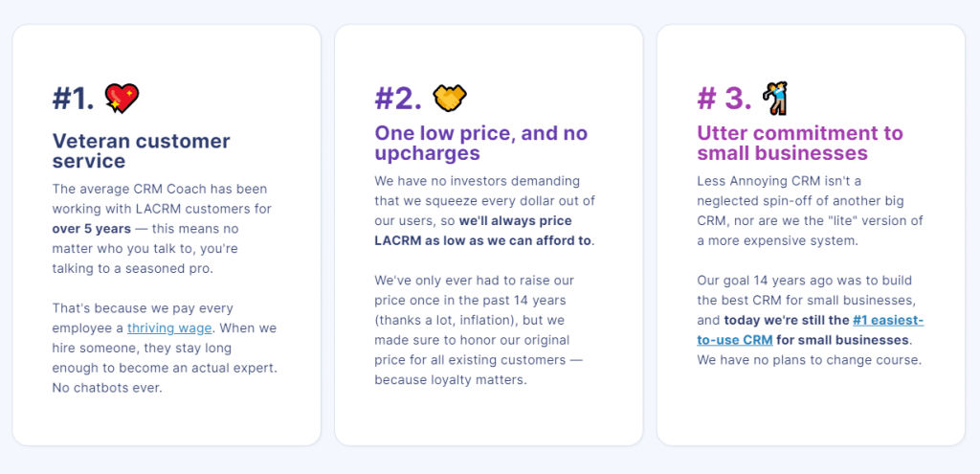The width and height of the screenshot is (980, 474).
Task: Click the "Our goal 14 years ago" paragraph
Action: (809, 320)
